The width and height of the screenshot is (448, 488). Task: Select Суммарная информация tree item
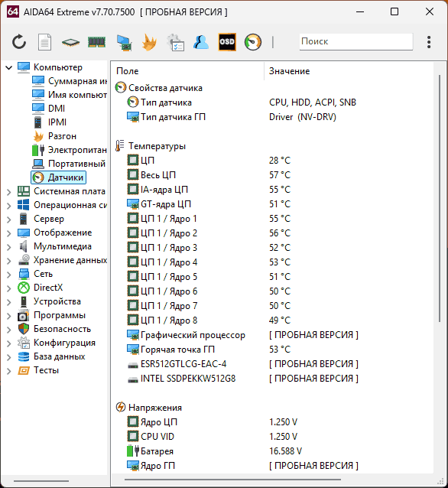69,81
